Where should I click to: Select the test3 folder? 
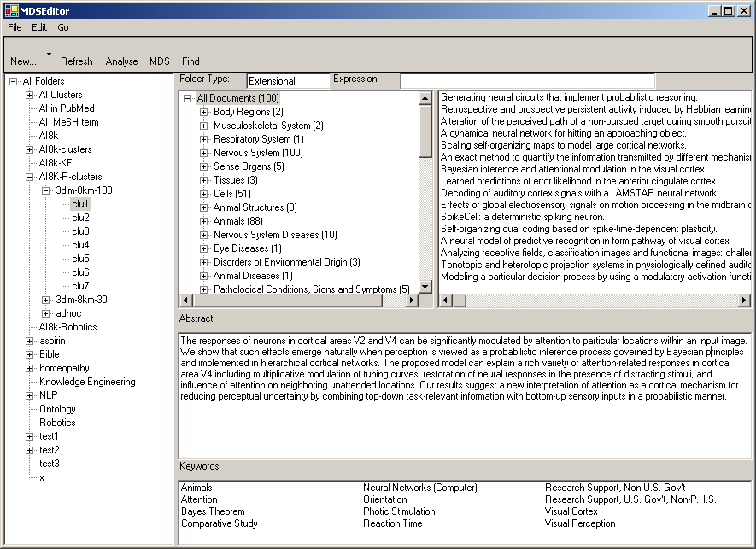point(50,464)
